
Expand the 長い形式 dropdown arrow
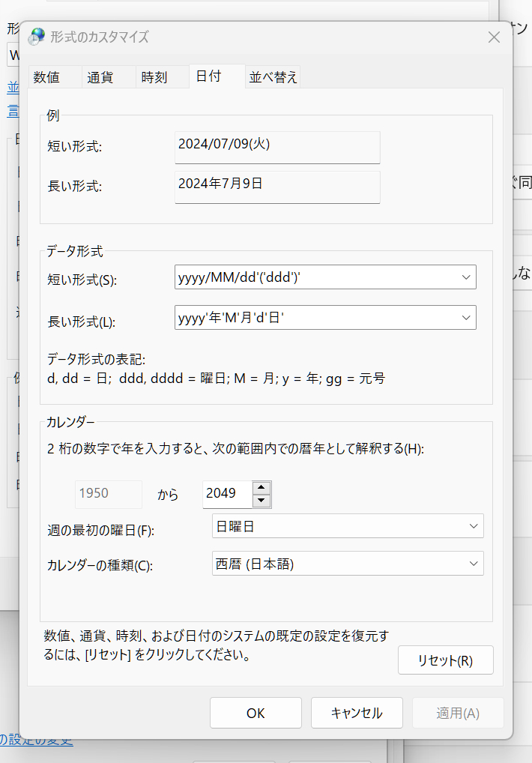pyautogui.click(x=465, y=318)
